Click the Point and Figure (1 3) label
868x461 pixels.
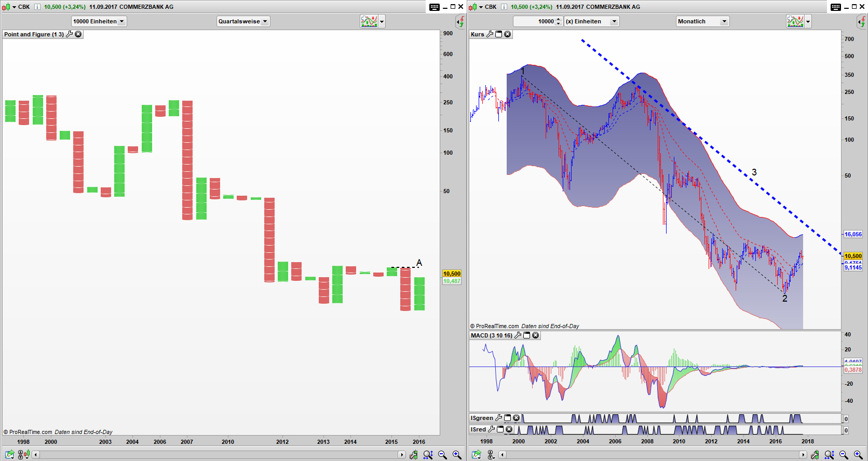point(34,34)
